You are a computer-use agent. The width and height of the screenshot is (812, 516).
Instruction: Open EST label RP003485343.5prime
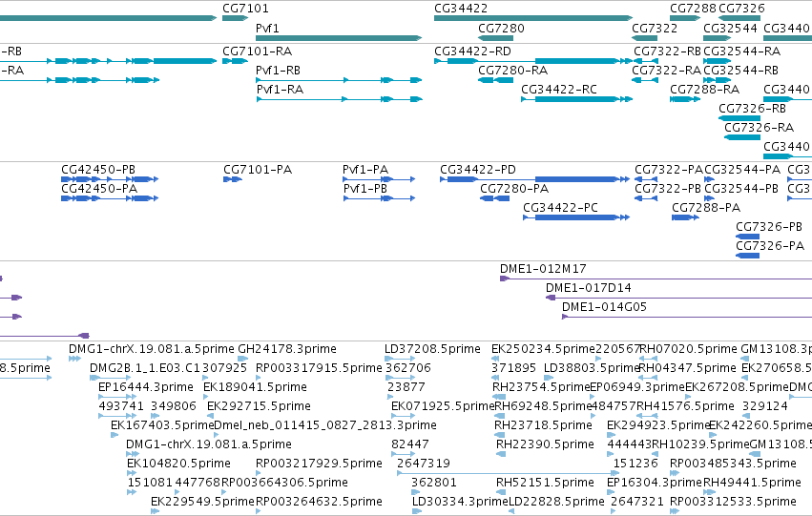point(734,464)
